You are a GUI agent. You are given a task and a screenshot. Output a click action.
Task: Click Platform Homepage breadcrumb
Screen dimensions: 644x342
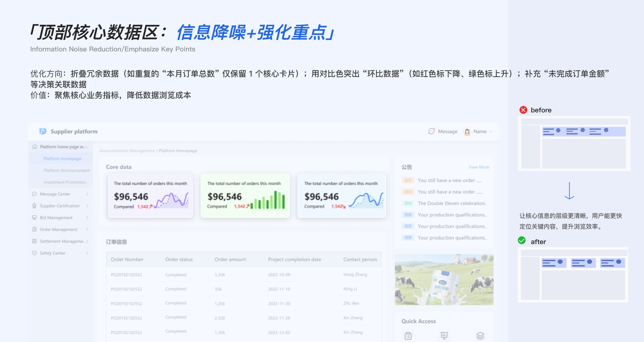[178, 151]
